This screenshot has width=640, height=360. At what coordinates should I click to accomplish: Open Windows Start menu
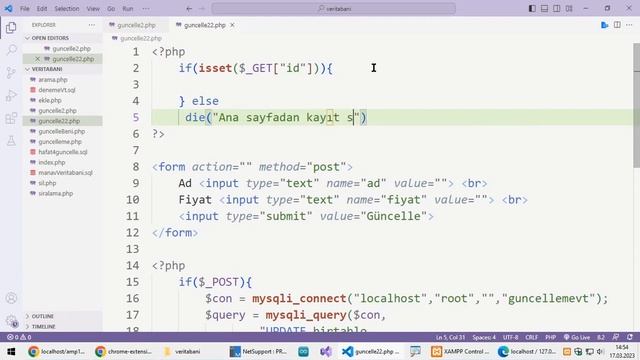point(11,351)
